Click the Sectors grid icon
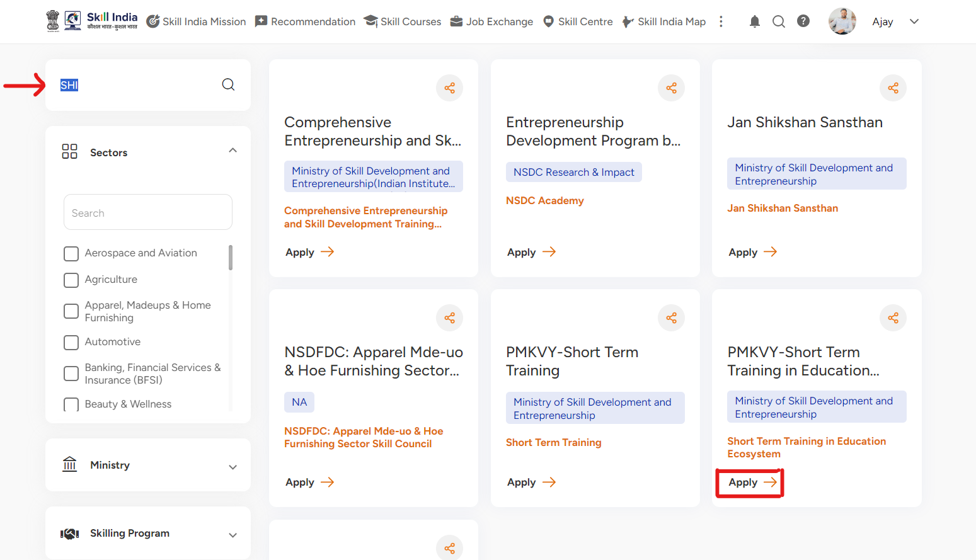 [69, 151]
